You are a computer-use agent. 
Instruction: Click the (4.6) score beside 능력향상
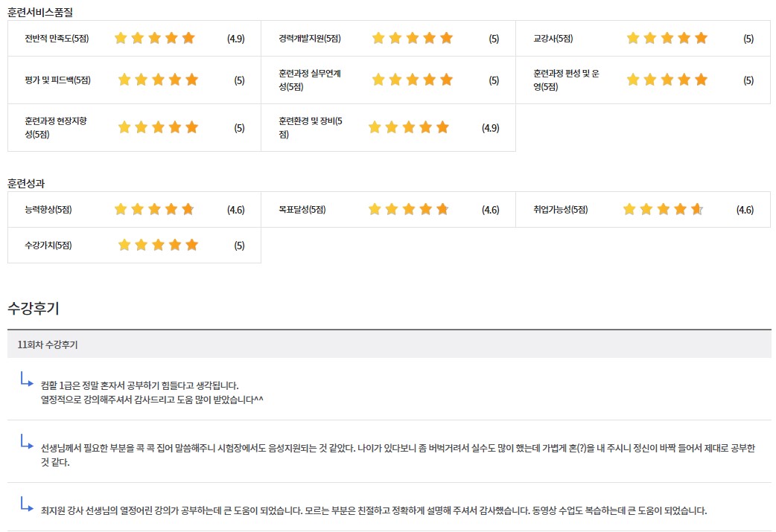[x=235, y=210]
